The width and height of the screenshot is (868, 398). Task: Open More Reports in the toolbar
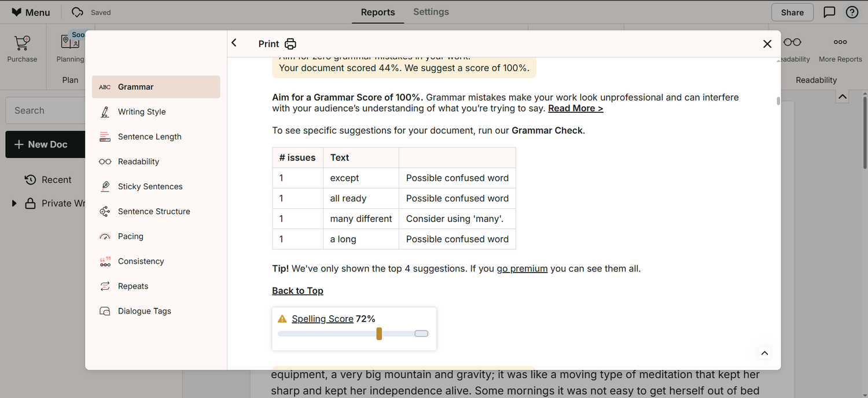click(x=840, y=49)
